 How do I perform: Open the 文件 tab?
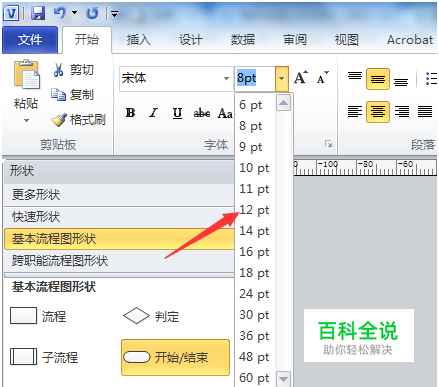[x=30, y=40]
